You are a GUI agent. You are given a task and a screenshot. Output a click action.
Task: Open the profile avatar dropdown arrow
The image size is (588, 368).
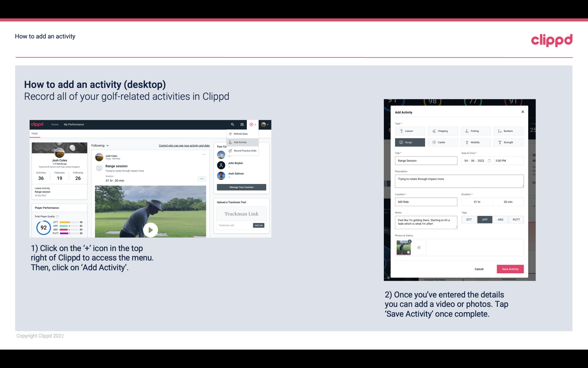point(268,125)
